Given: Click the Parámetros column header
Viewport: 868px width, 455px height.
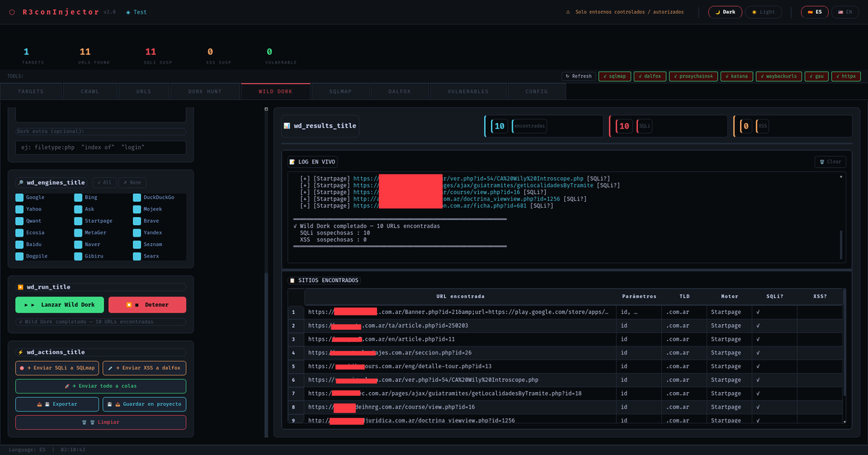Looking at the screenshot, I should click(x=639, y=296).
